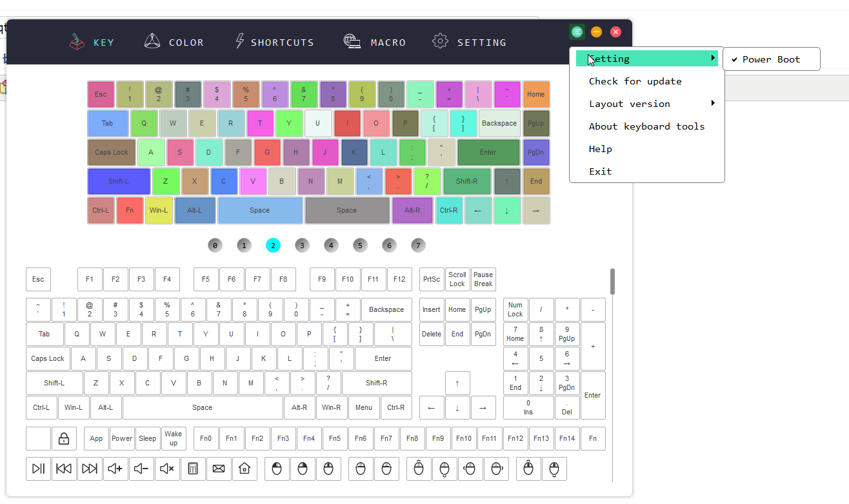Pick the calculator key icon
The image size is (849, 504).
pyautogui.click(x=193, y=469)
